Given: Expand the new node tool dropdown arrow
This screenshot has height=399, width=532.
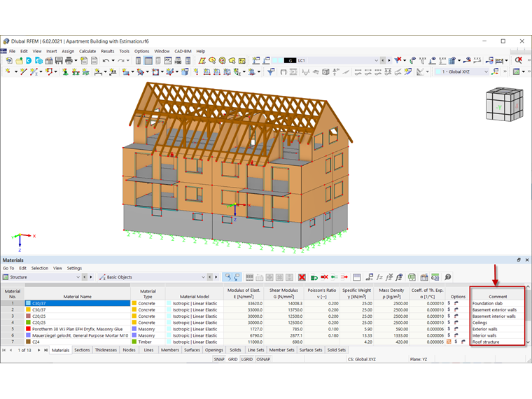Looking at the screenshot, I should [15, 71].
